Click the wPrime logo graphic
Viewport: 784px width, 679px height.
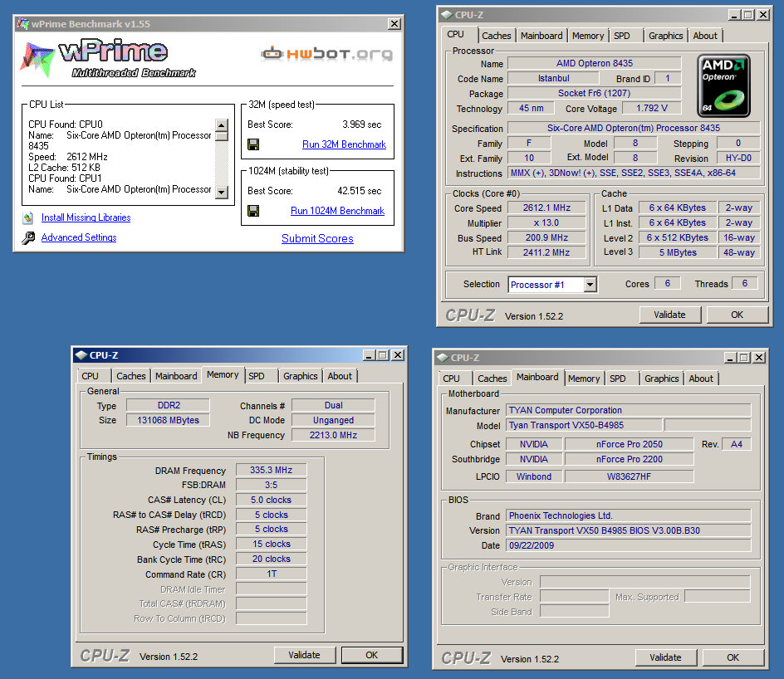[x=107, y=59]
